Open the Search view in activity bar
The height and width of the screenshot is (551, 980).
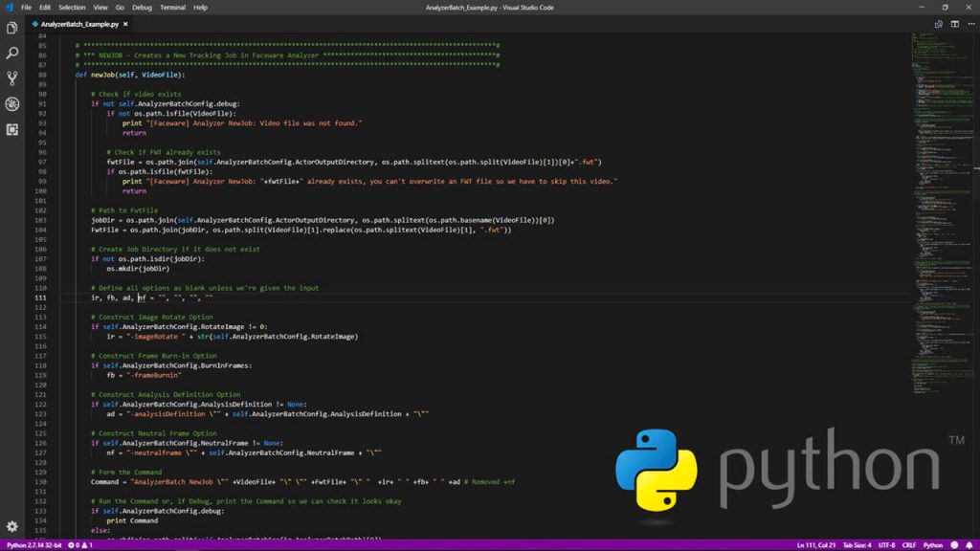pos(11,54)
